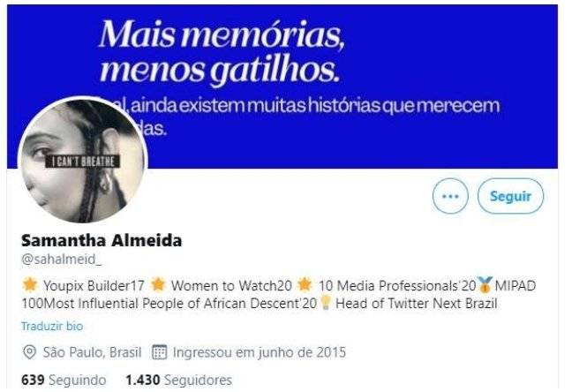Click the light bulb emoji in bio
The width and height of the screenshot is (587, 392).
coord(326,303)
